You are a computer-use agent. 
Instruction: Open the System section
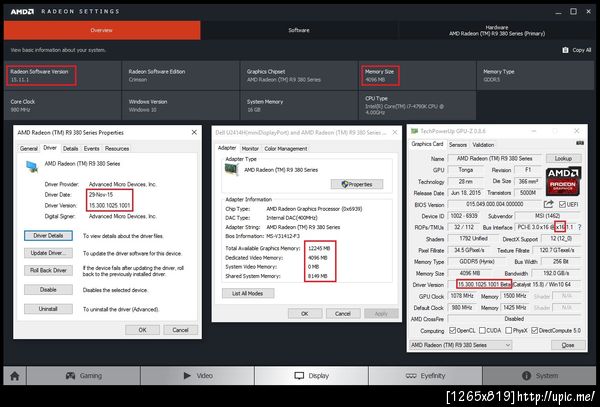[540, 376]
